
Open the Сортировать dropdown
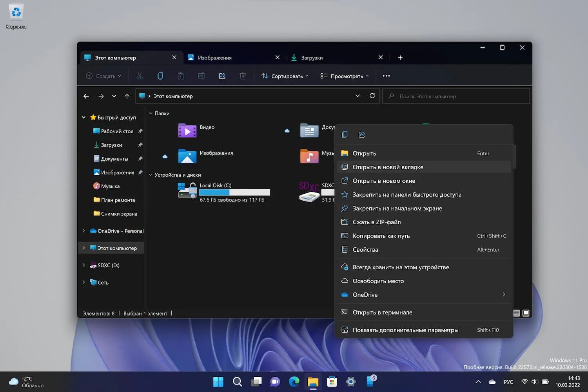pos(284,76)
